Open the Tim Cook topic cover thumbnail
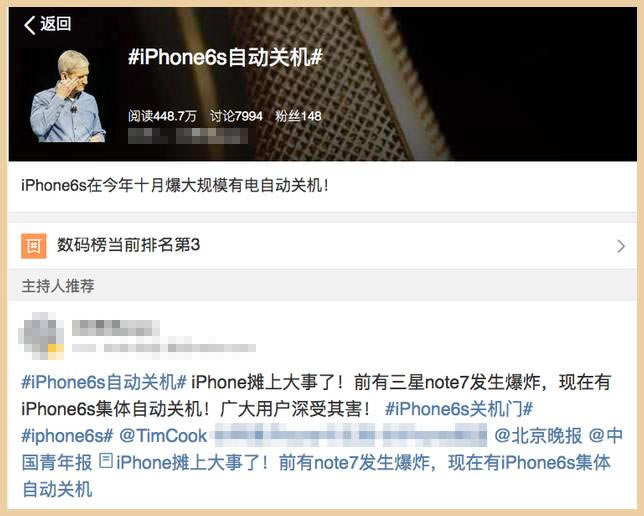Screen dimensions: 644x516 [67, 96]
